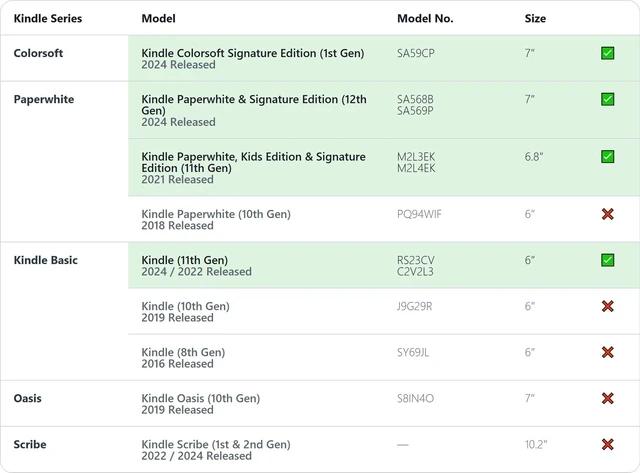Select the Kindle Basic series label
Screen dimensions: 640x473
[x=45, y=260]
